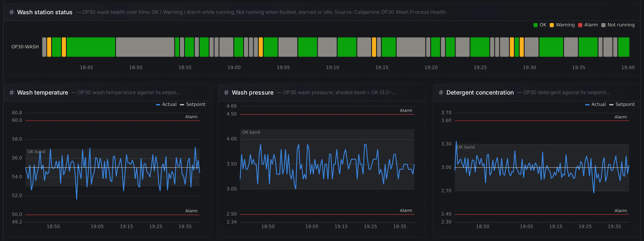
Task: Toggle the Not running series in legend
Action: (618, 25)
